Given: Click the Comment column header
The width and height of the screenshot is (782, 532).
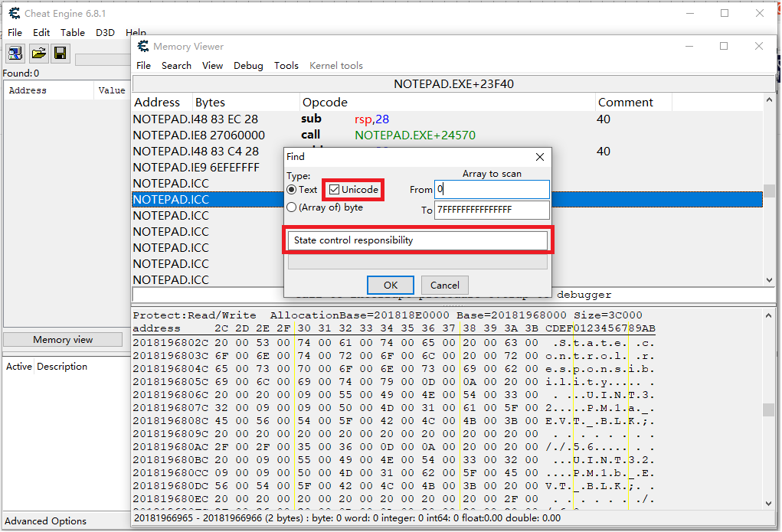Looking at the screenshot, I should click(x=633, y=103).
